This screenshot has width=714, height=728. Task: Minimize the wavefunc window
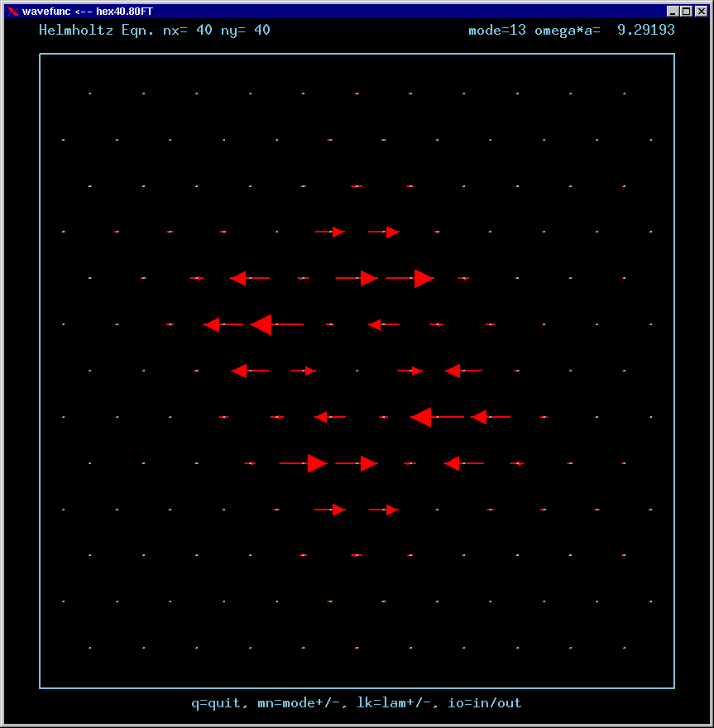672,11
